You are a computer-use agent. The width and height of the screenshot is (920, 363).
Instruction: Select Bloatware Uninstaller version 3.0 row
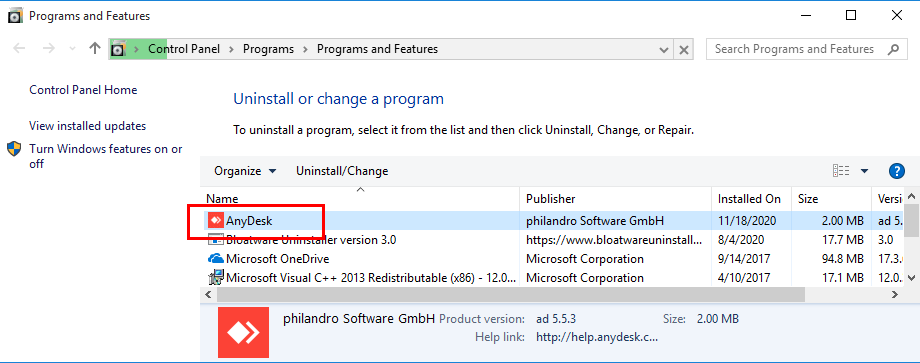tap(311, 240)
